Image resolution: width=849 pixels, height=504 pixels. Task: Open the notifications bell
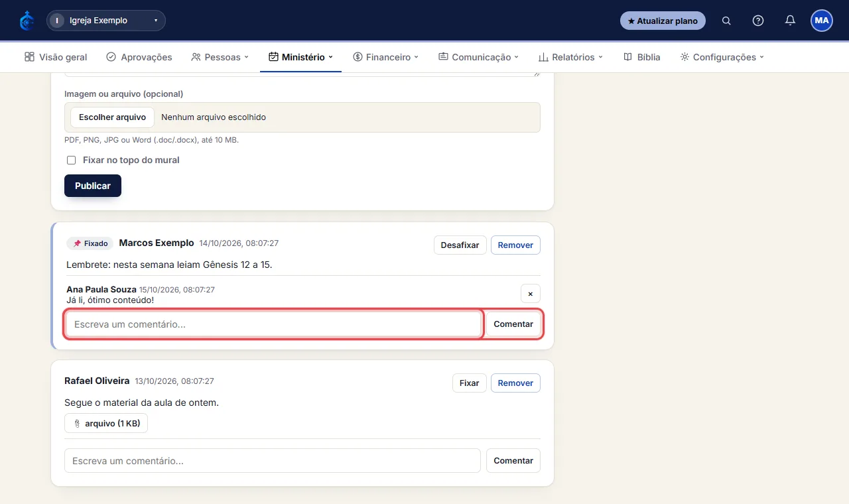[x=790, y=21]
